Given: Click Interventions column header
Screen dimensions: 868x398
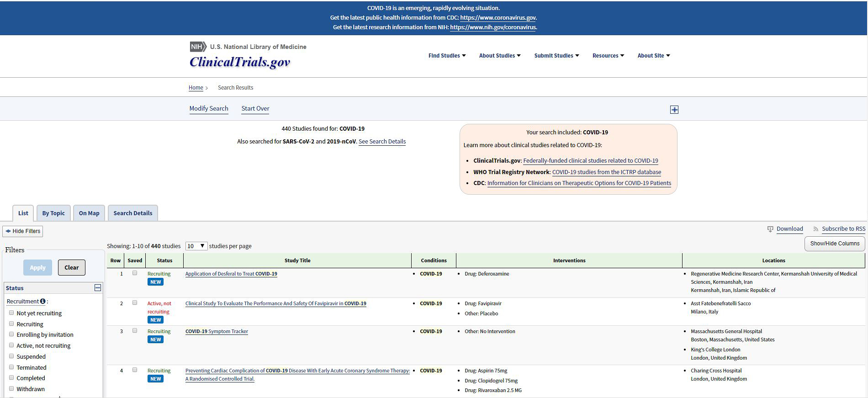Looking at the screenshot, I should point(569,260).
